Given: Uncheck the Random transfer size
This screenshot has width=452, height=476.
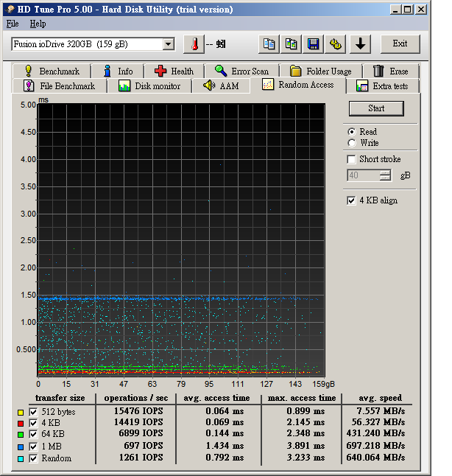Looking at the screenshot, I should (x=33, y=458).
